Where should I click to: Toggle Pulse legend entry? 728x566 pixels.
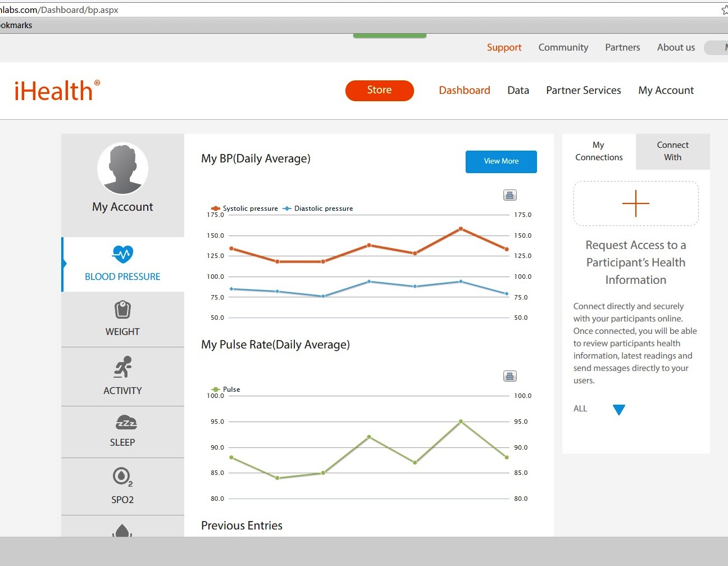[225, 390]
